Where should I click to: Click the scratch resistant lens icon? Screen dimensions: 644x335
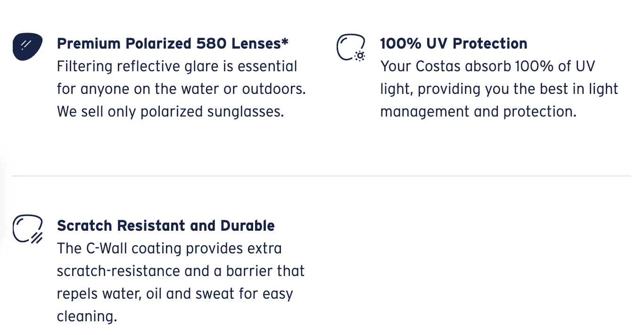(26, 228)
